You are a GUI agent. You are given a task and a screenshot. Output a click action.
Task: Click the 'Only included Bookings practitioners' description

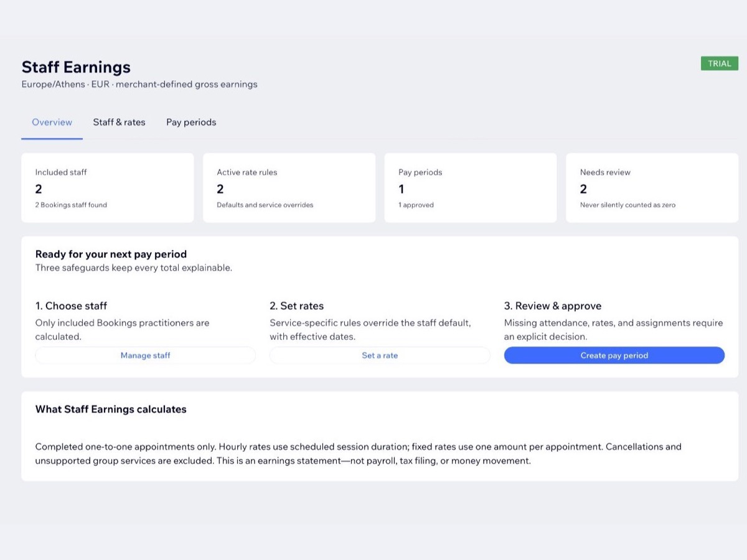123,330
